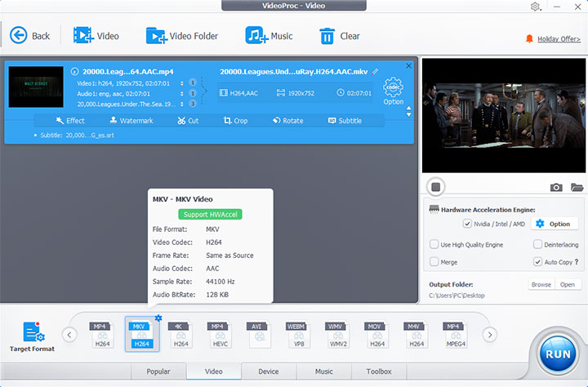588x387 pixels.
Task: Expand Video1 track selector arrows
Action: click(182, 83)
